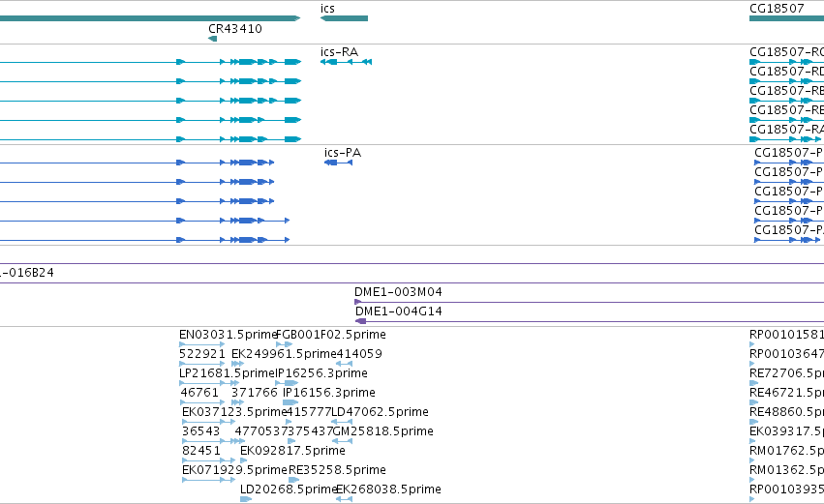Click the DME1-003M04 clone label
824x504 pixels.
tap(398, 292)
